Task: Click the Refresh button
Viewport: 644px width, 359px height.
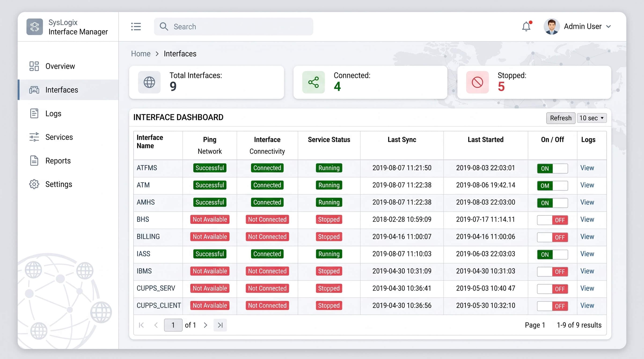Action: pos(561,118)
